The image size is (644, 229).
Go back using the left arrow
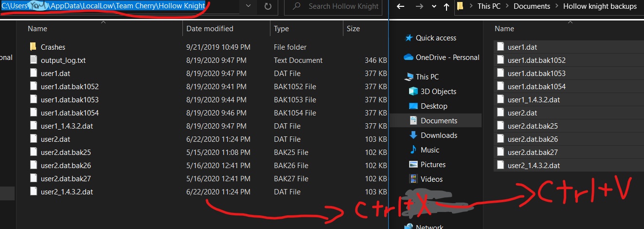point(400,7)
